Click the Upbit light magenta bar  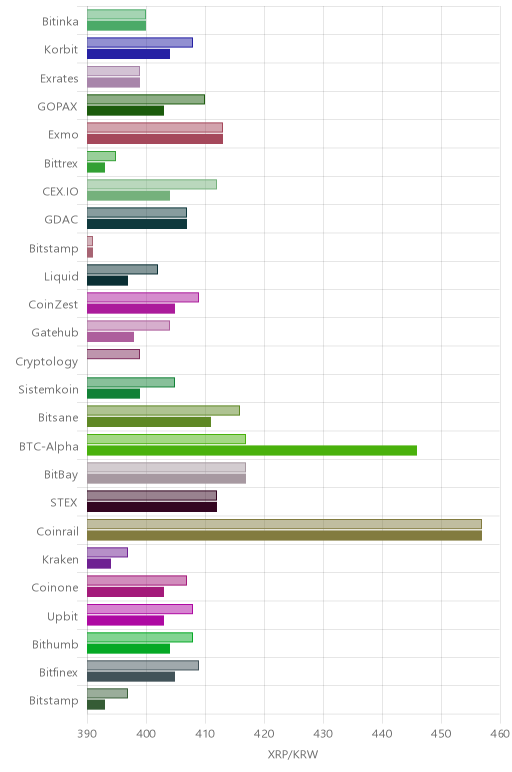139,609
